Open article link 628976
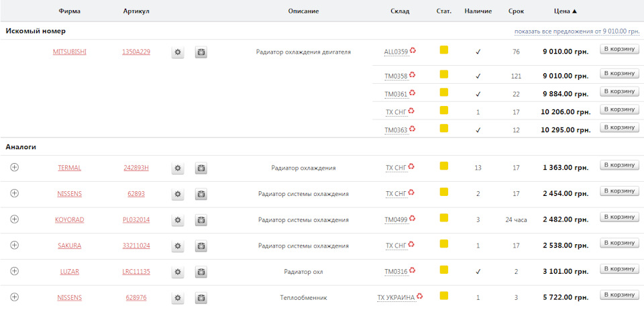The height and width of the screenshot is (312, 644). point(136,298)
